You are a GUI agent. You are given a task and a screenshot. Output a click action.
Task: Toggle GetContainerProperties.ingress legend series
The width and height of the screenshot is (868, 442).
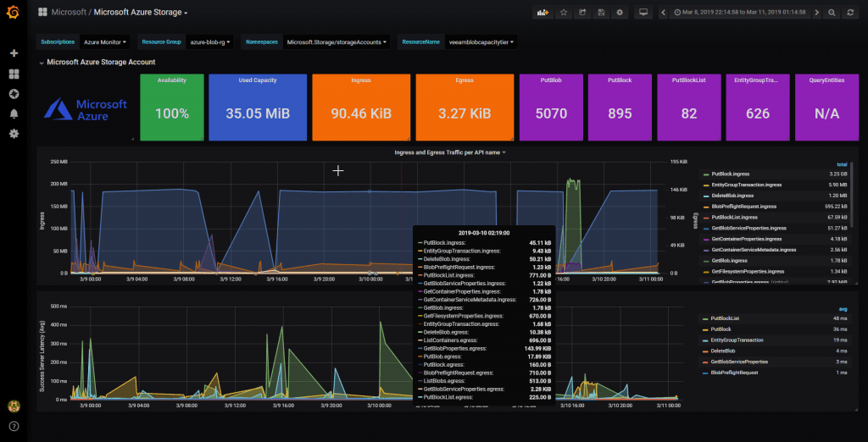[746, 239]
